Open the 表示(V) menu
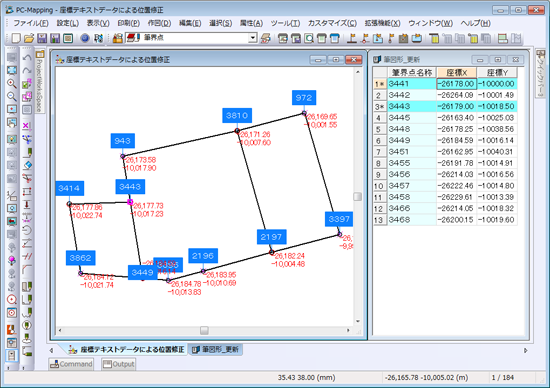 98,23
